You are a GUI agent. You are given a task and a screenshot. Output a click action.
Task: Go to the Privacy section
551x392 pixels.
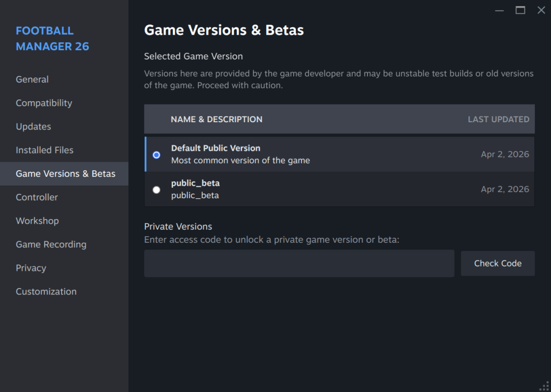[x=31, y=268]
